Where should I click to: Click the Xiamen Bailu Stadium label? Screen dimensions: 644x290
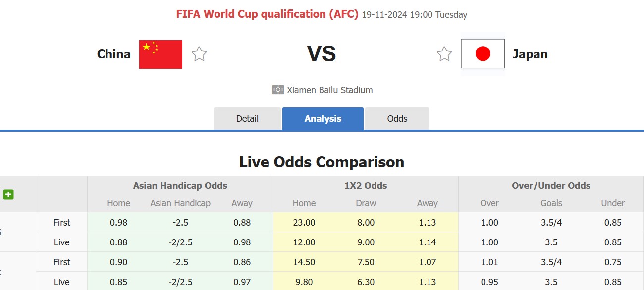coord(329,90)
